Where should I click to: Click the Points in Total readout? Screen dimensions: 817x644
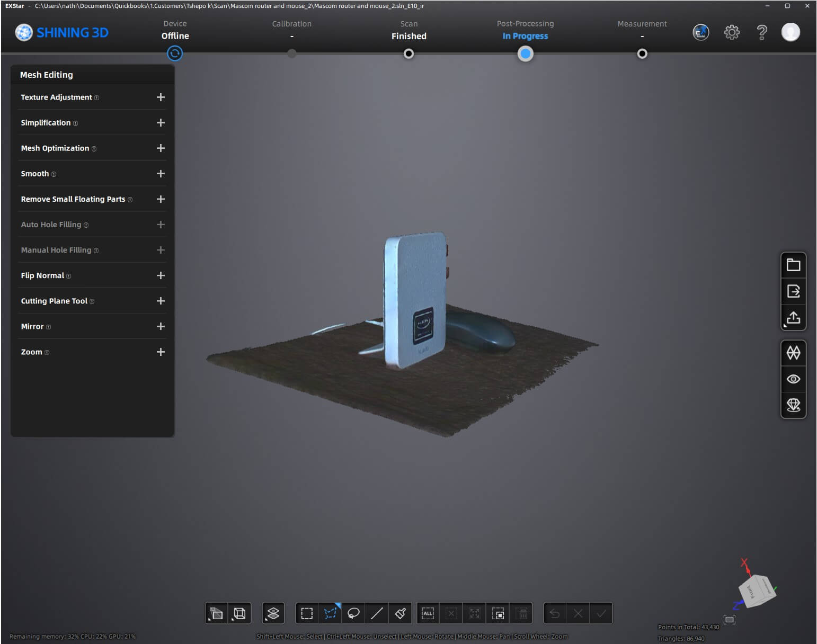click(689, 627)
